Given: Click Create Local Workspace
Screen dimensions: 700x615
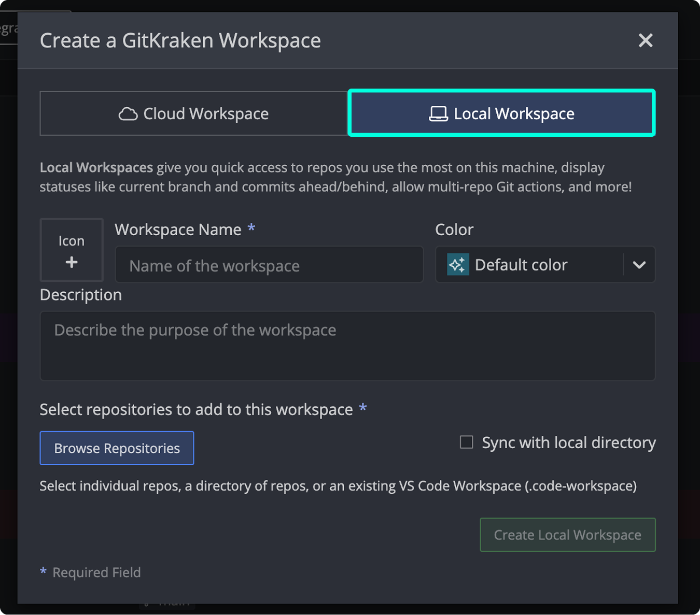Looking at the screenshot, I should [567, 535].
